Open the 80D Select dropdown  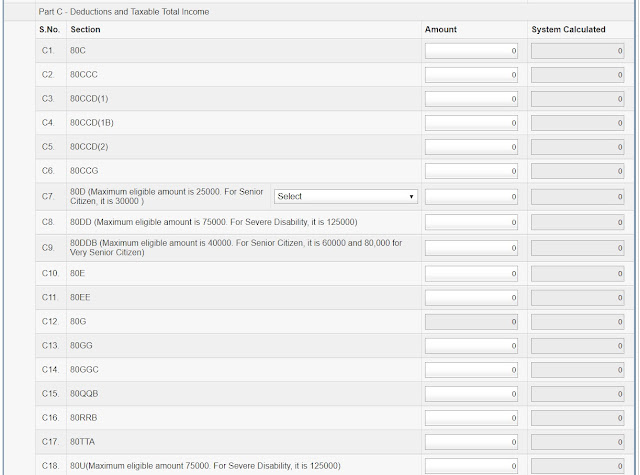coord(346,196)
